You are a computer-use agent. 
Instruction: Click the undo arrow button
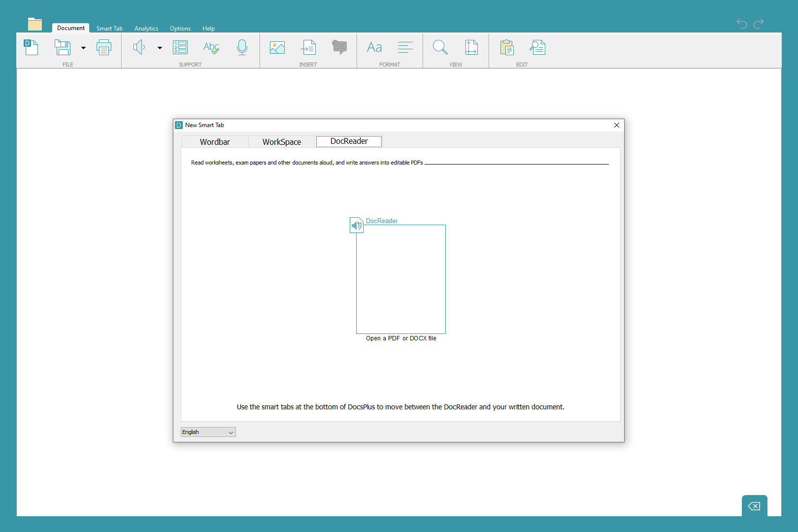(742, 23)
